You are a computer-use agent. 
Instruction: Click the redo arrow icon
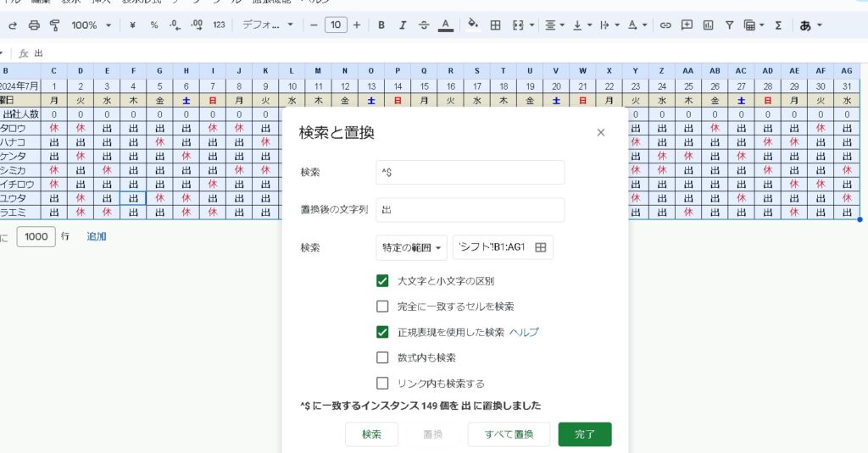pos(13,25)
